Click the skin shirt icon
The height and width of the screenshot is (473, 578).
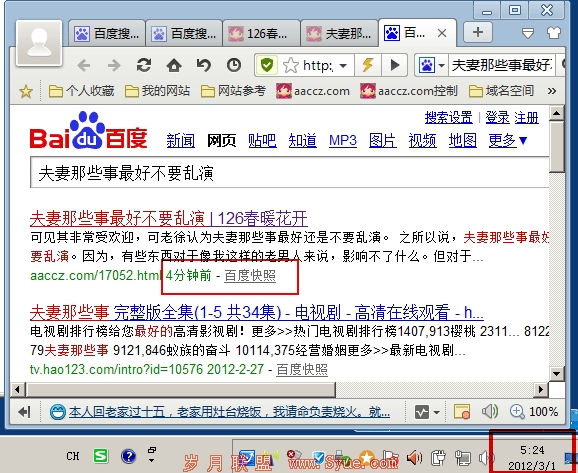tap(553, 33)
